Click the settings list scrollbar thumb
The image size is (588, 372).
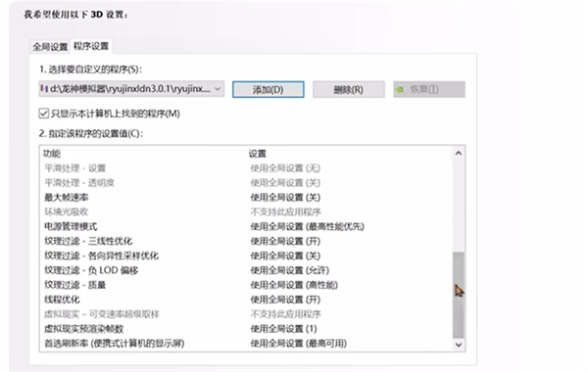pos(459,295)
